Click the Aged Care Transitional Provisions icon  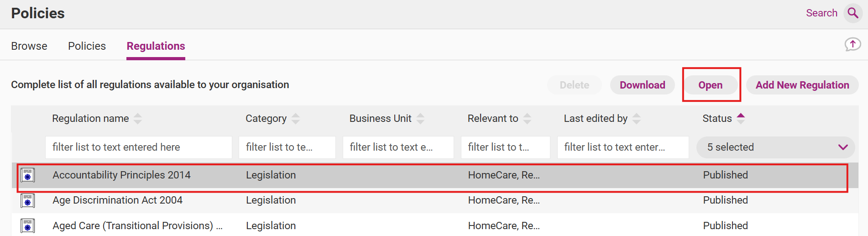[x=28, y=226]
